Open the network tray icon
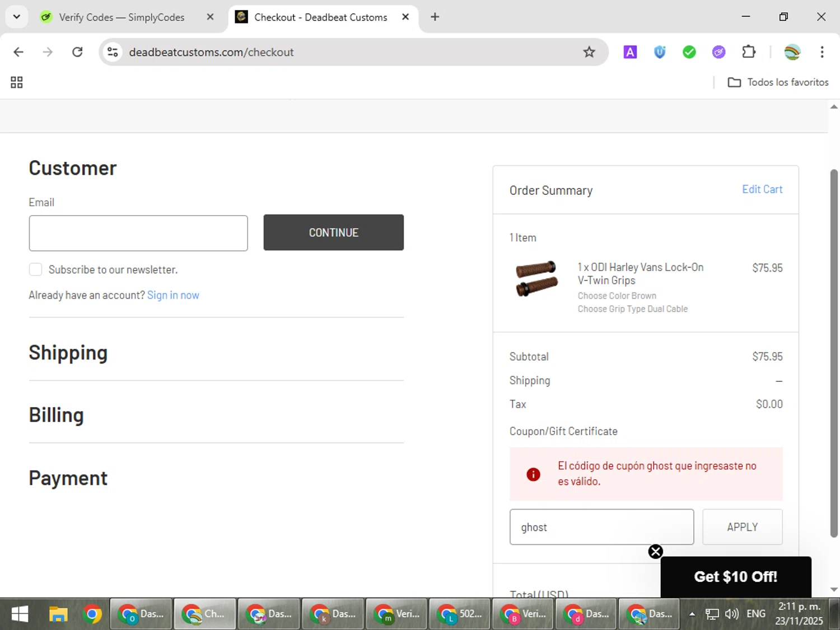840x630 pixels. click(712, 614)
